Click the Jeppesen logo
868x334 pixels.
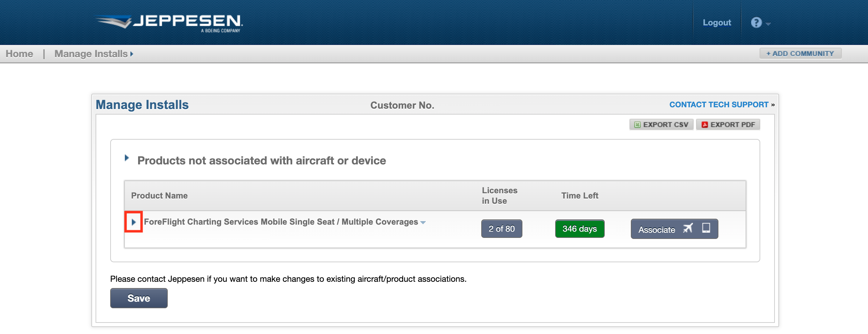(x=169, y=23)
